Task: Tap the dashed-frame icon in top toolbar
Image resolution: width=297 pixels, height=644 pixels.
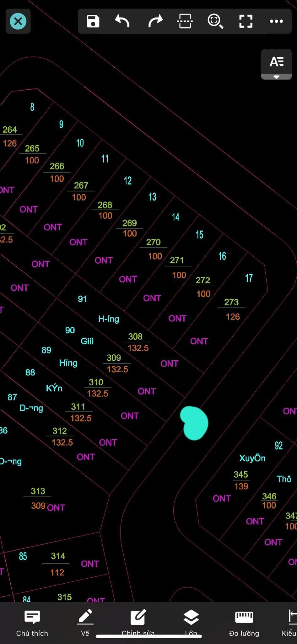Action: 185,21
